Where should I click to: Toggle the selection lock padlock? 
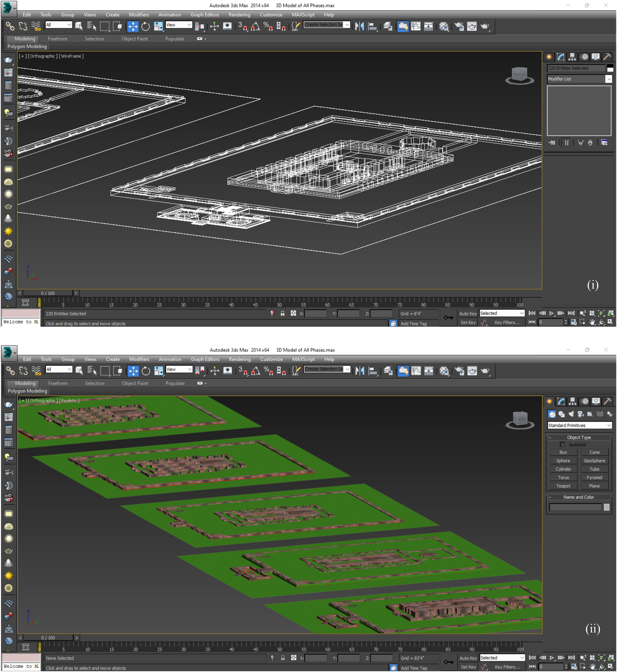(282, 313)
